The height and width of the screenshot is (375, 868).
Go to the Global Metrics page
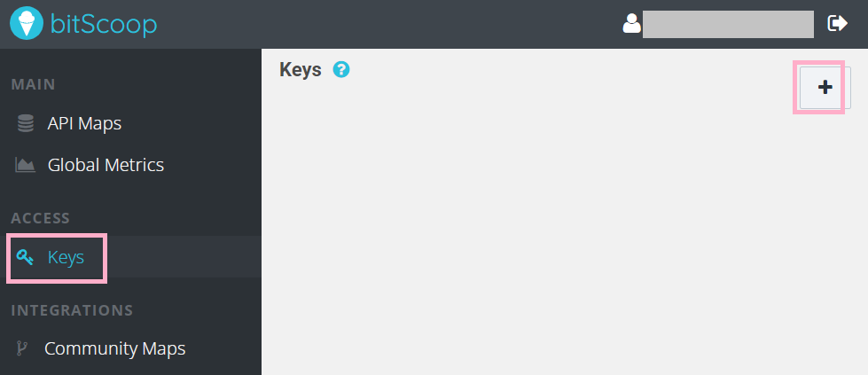click(106, 165)
